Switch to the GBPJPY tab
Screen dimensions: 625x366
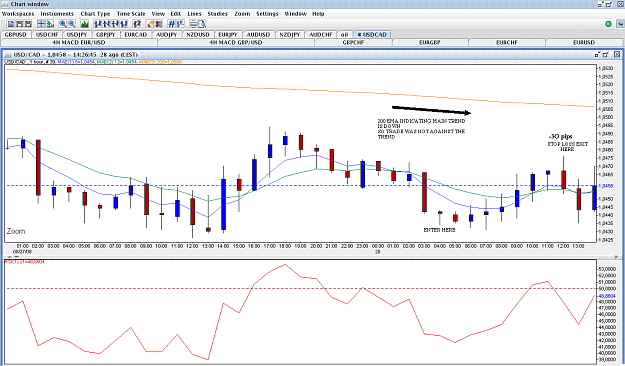(106, 35)
